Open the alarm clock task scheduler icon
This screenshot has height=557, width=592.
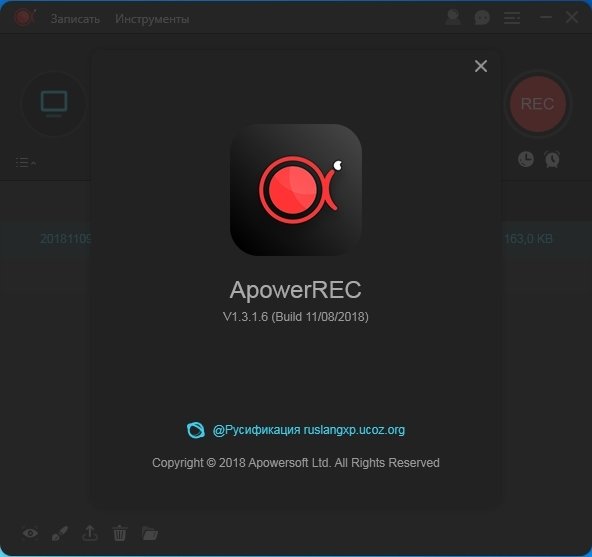coord(552,159)
